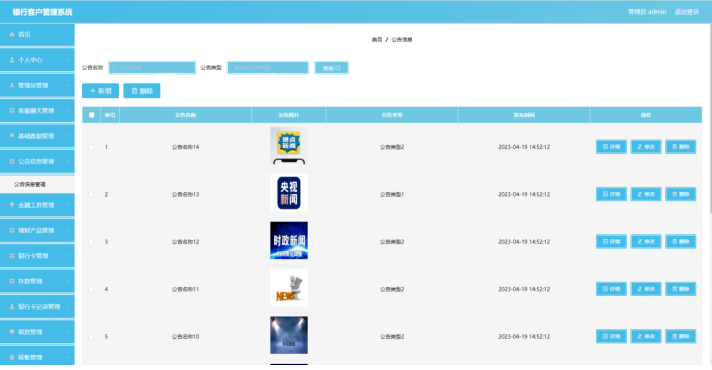712x370 pixels.
Task: Open the 焦点新闻 image of 公告名称14
Action: (289, 146)
